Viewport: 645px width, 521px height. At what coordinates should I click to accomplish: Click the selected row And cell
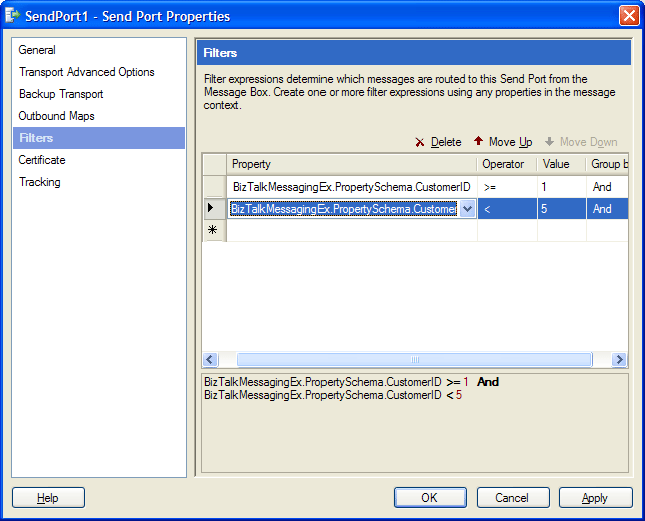coord(608,209)
